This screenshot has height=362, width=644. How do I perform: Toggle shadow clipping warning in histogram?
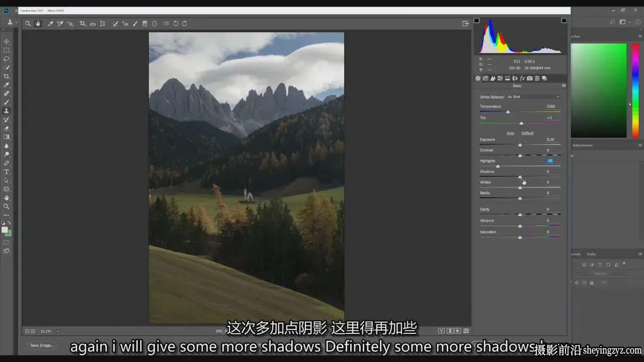[476, 21]
